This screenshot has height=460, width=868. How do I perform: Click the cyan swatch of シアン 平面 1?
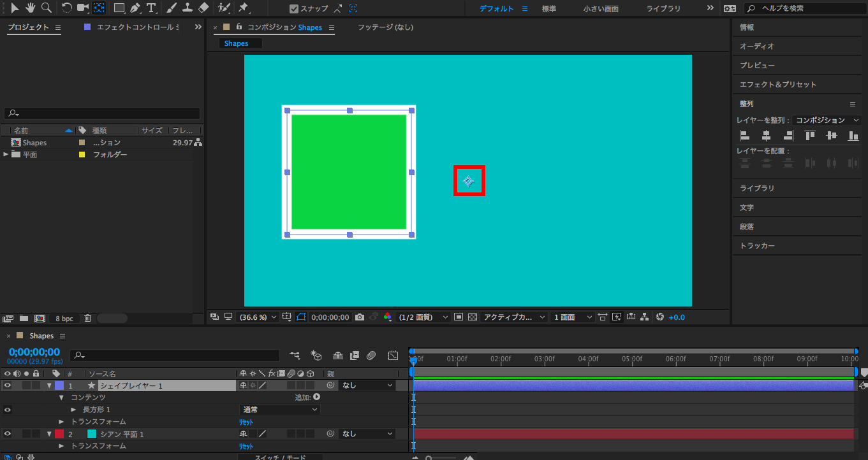click(92, 434)
